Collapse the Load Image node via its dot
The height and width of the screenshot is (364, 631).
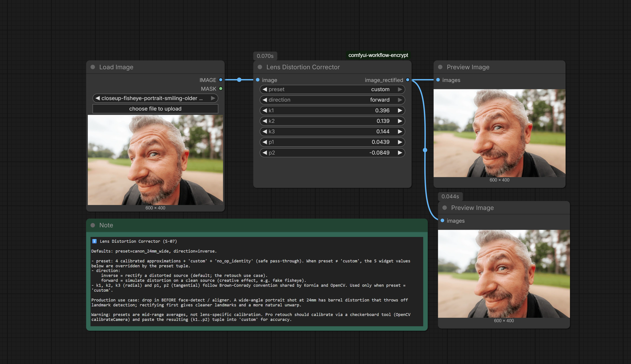pos(93,67)
